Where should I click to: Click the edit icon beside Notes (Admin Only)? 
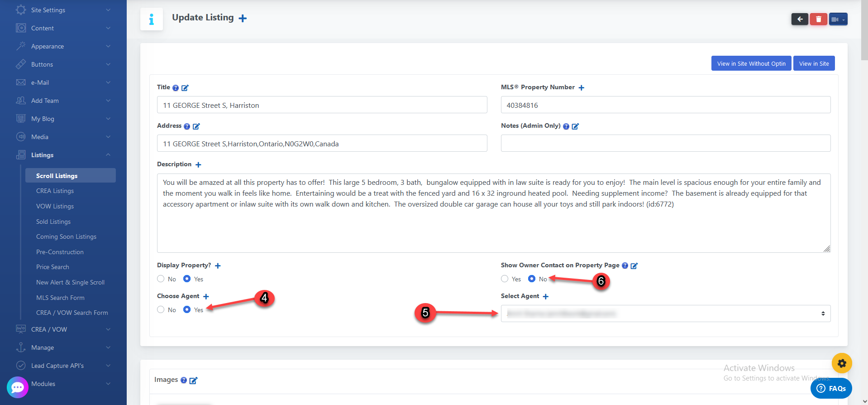click(x=575, y=126)
